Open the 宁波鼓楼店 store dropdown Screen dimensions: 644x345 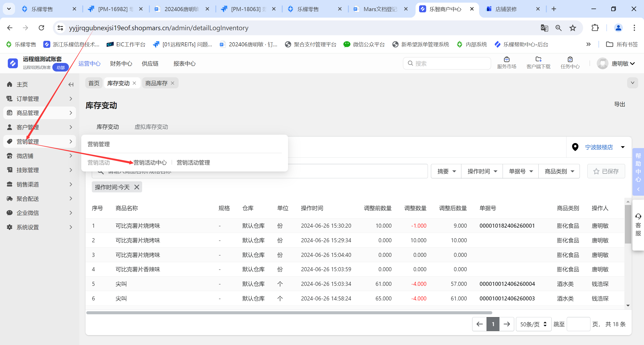599,147
